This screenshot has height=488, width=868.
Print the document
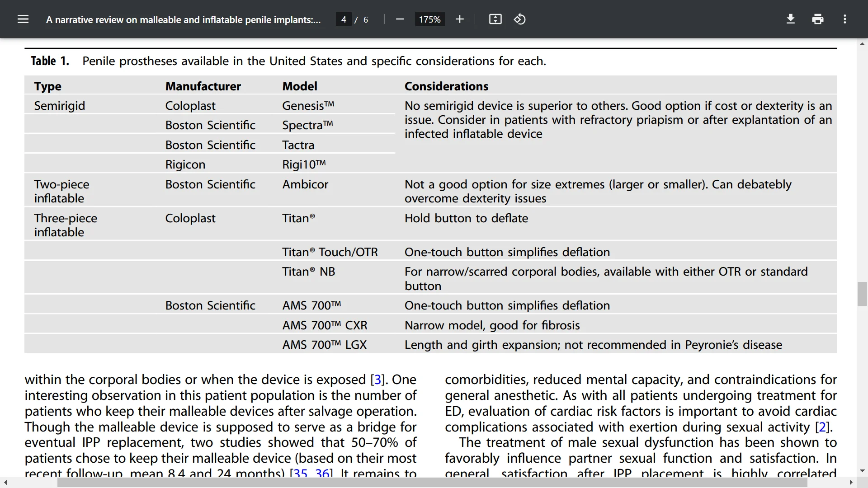(x=818, y=19)
